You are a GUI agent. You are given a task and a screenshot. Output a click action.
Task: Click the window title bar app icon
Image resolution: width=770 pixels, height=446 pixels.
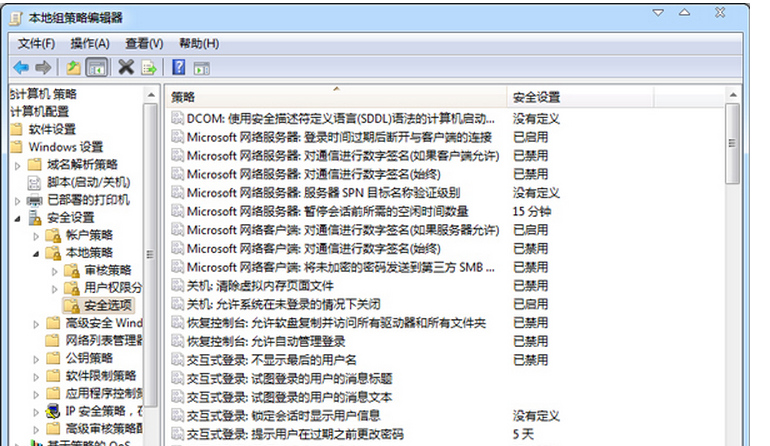(x=16, y=18)
